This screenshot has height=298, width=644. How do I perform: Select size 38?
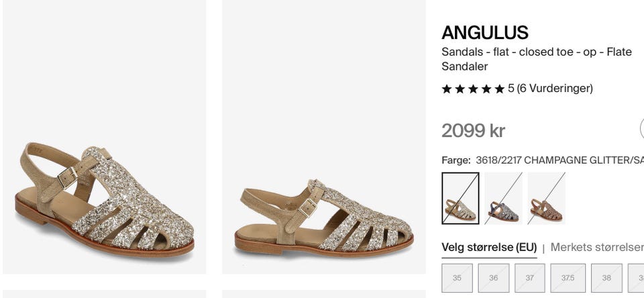tap(606, 279)
